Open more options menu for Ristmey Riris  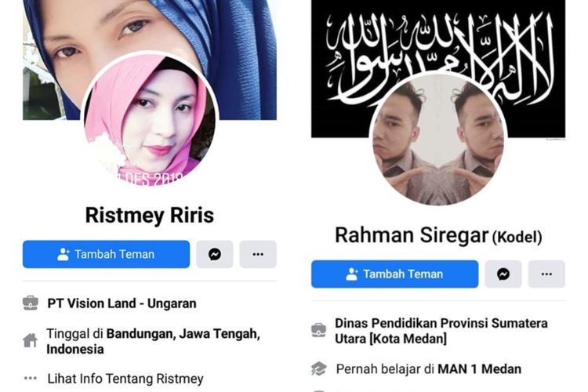tap(258, 254)
